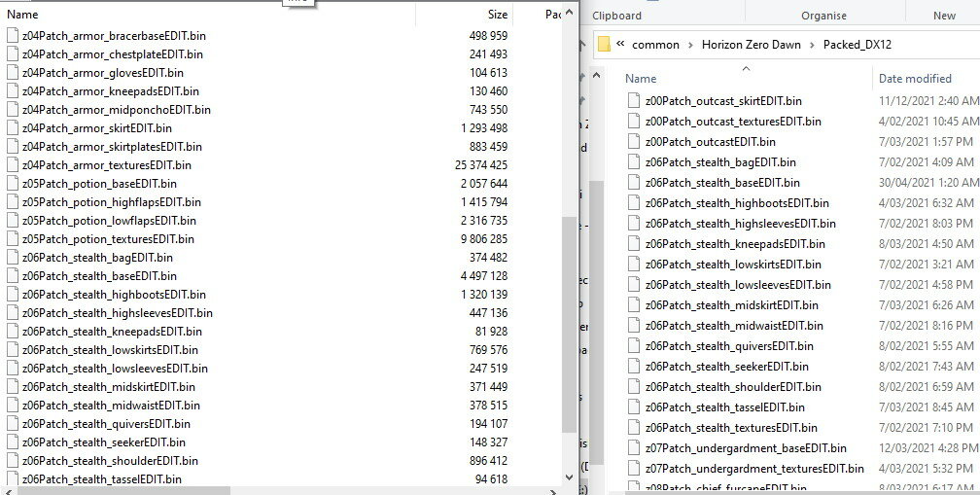Select z06Patch_stealth_baseEDIT.bin in archive list

99,276
